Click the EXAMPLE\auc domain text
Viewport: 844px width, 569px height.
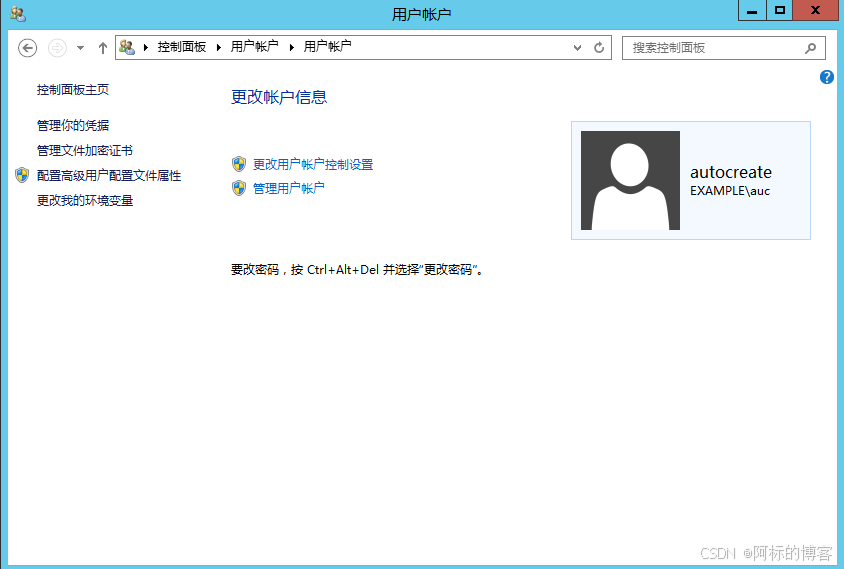pyautogui.click(x=730, y=191)
